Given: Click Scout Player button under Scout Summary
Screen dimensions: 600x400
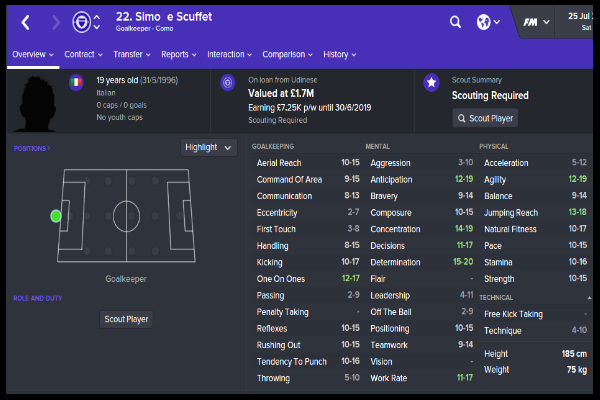Looking at the screenshot, I should pyautogui.click(x=485, y=118).
